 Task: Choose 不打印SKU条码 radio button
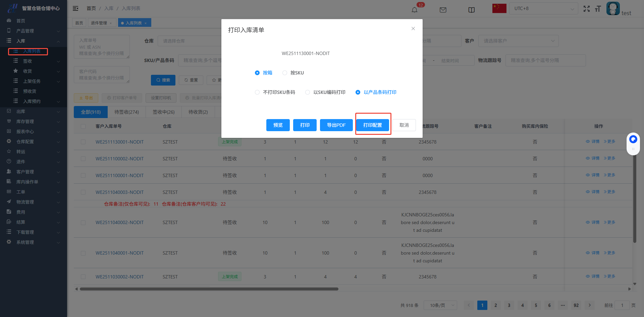(x=257, y=92)
